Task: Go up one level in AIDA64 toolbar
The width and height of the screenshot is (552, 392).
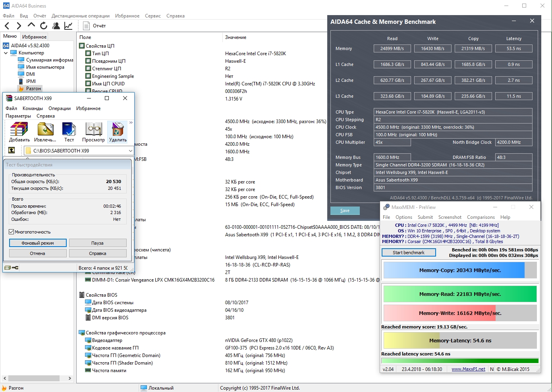Action: [x=31, y=25]
